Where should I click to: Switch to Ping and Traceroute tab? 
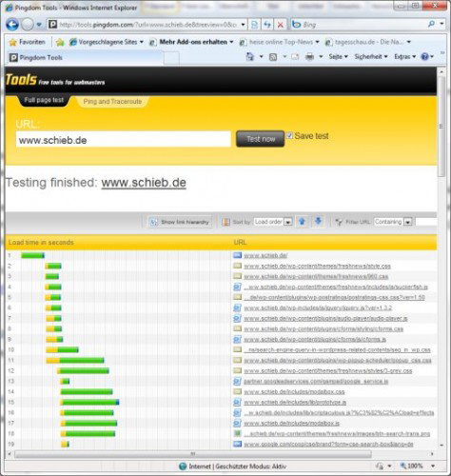(112, 102)
